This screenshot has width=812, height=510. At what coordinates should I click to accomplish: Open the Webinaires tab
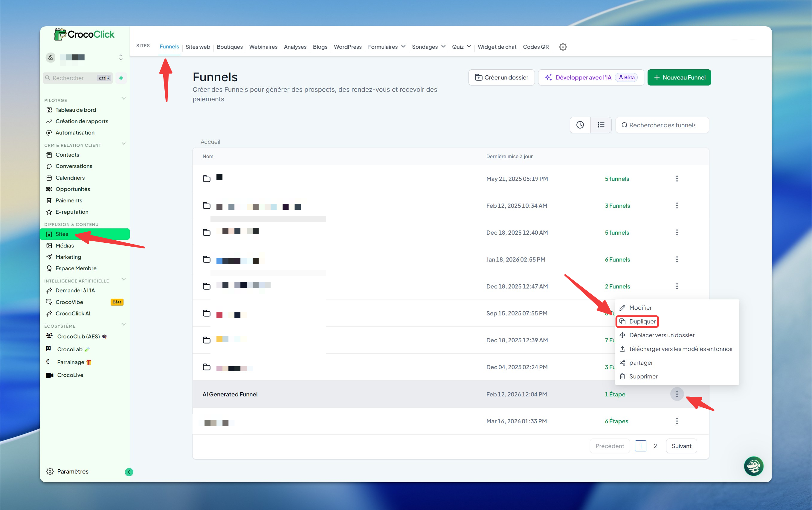(x=263, y=47)
